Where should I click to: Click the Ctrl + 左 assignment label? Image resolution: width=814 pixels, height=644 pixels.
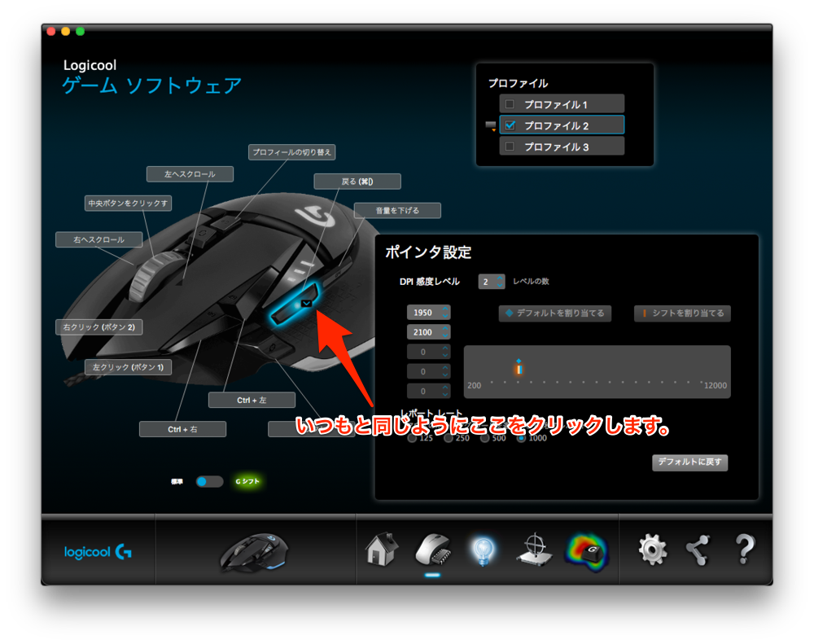point(252,400)
